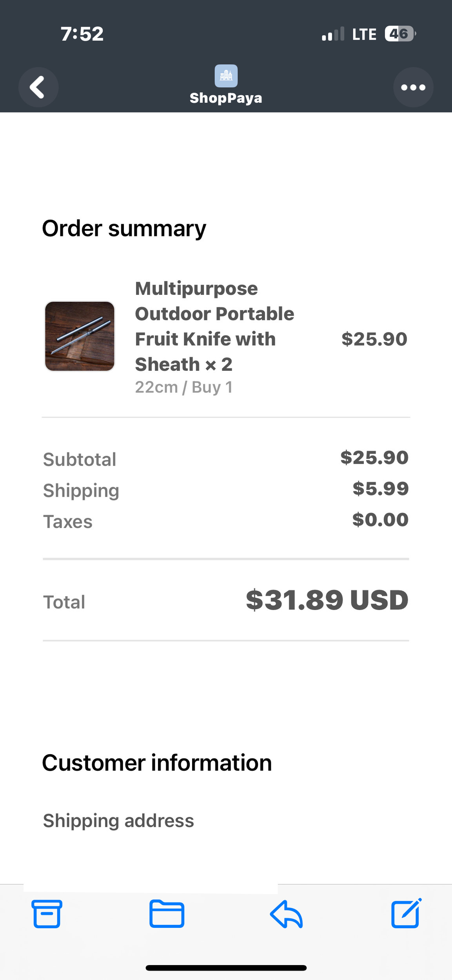Screen dimensions: 452x980
Task: Reply using the reply arrow icon
Action: click(286, 914)
